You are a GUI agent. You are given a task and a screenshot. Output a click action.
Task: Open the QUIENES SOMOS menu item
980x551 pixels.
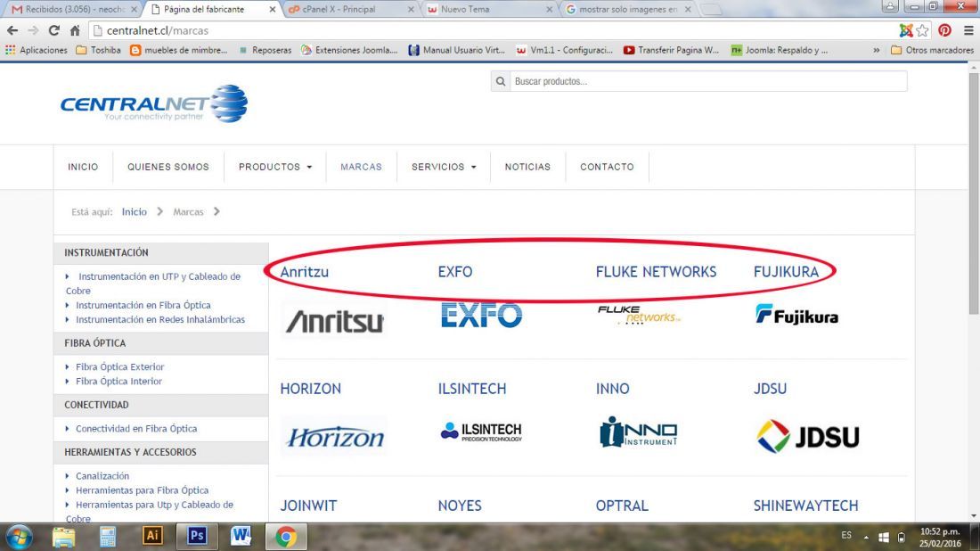[168, 167]
